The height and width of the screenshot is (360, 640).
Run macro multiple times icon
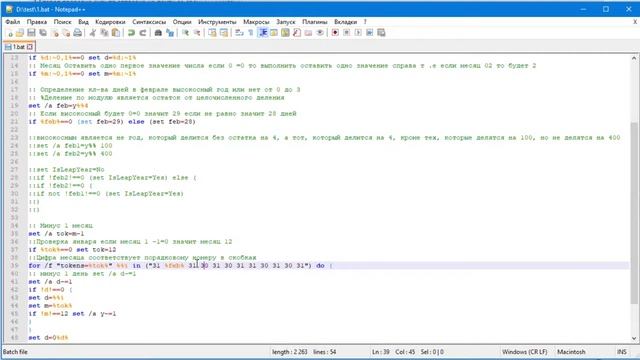point(369,33)
